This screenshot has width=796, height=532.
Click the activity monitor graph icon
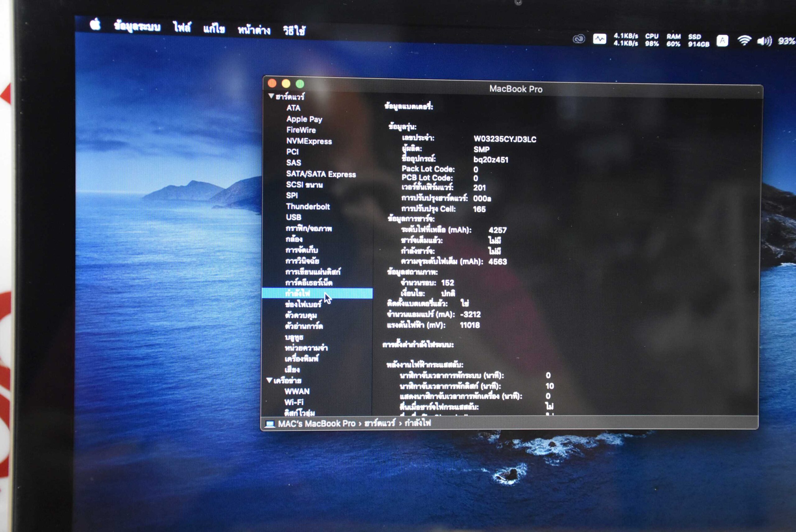599,39
